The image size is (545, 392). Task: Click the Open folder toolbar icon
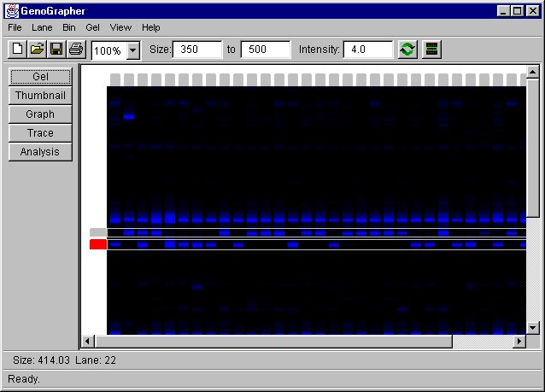(x=37, y=50)
